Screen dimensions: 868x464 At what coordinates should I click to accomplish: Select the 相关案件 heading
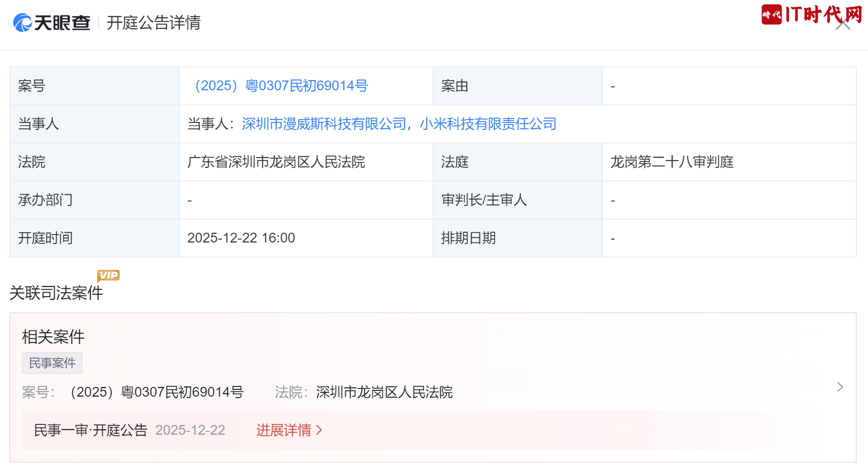(53, 337)
